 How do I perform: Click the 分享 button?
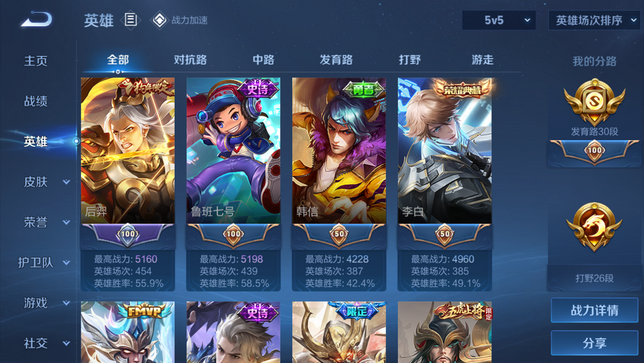595,343
